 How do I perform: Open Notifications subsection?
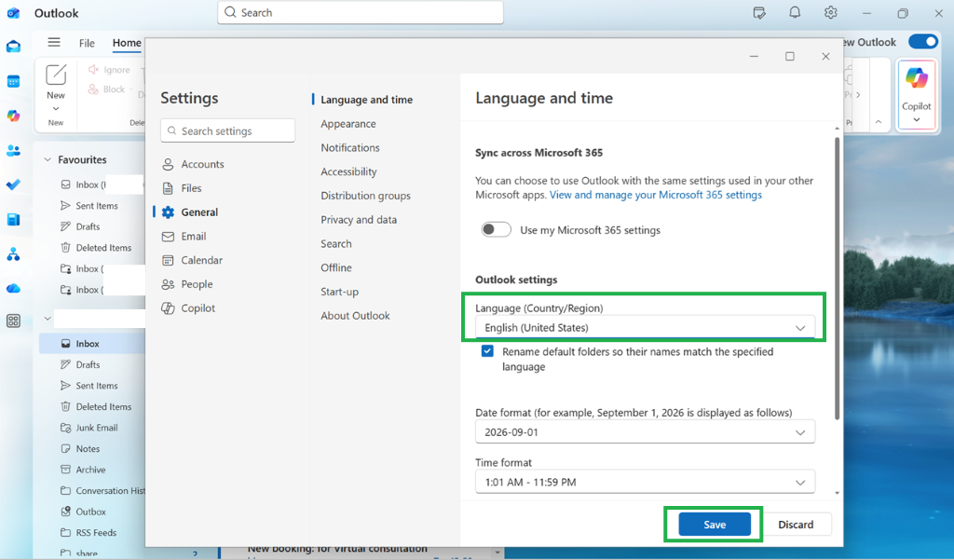point(350,147)
